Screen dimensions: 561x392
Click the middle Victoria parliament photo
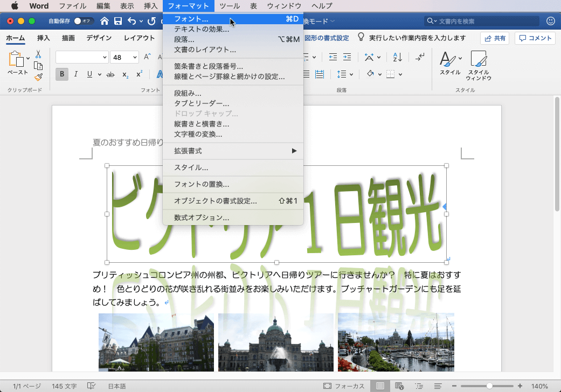[275, 342]
